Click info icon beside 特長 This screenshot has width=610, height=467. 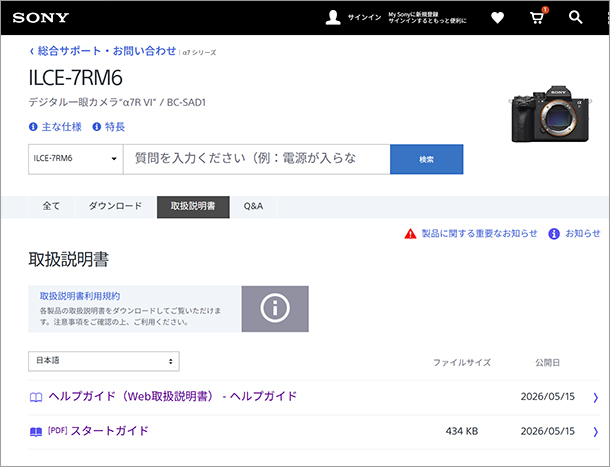[x=96, y=127]
